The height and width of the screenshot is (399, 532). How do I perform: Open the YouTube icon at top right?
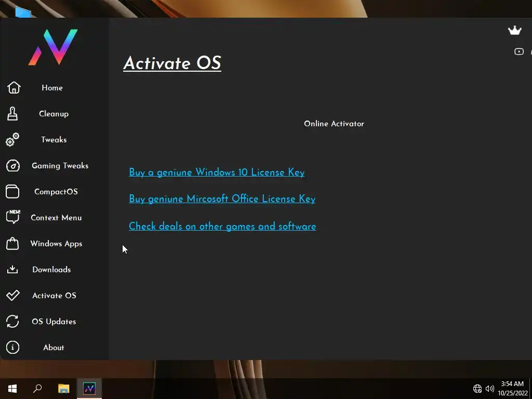pyautogui.click(x=519, y=51)
